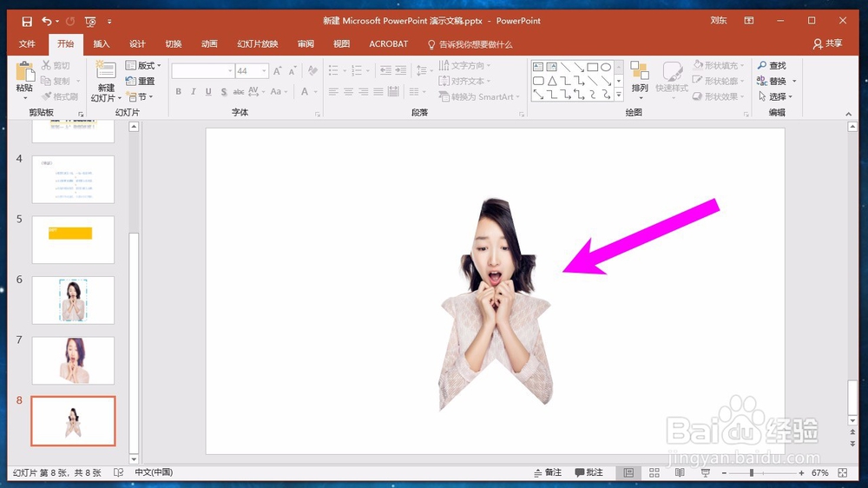
Task: Switch to the ACROBAT tab
Action: 389,43
